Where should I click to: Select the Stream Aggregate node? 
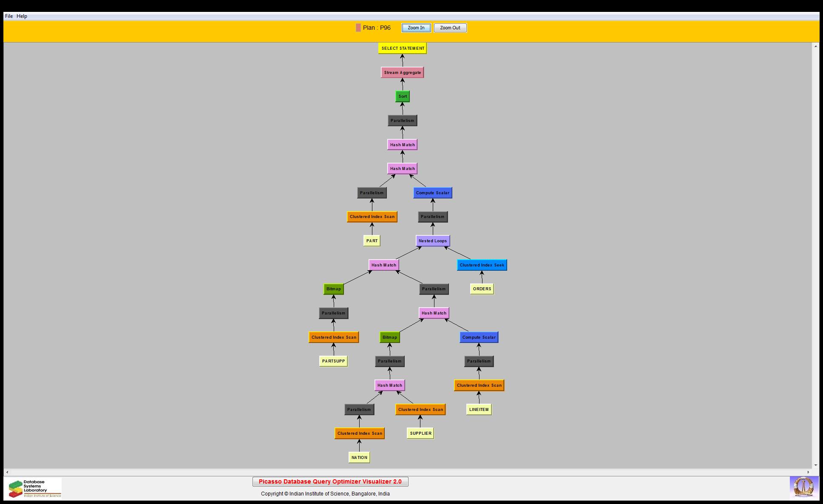coord(402,73)
